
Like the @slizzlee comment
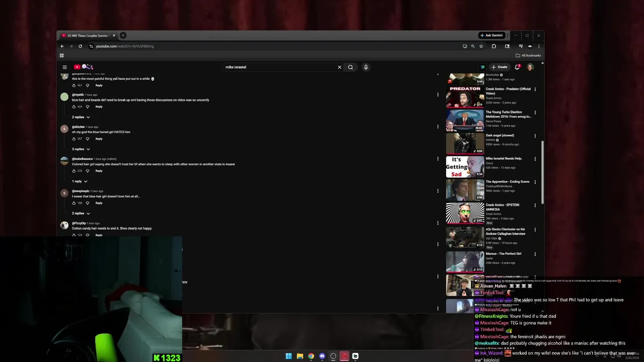(x=74, y=139)
